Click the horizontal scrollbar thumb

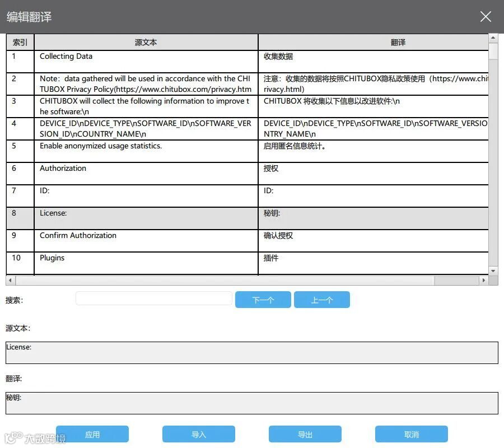(225, 280)
